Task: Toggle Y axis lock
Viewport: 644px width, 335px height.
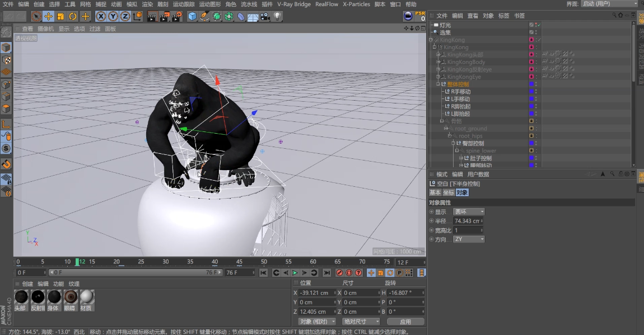Action: (113, 16)
